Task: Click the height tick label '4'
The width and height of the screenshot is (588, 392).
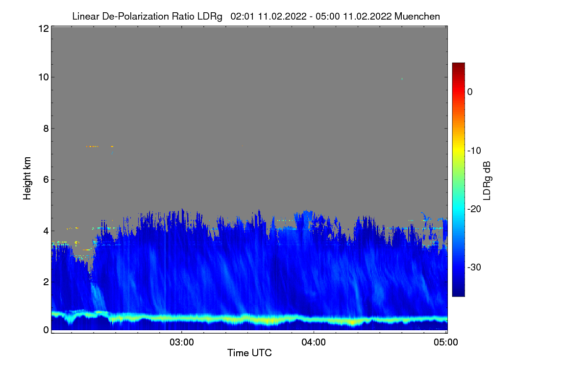Action: point(45,230)
